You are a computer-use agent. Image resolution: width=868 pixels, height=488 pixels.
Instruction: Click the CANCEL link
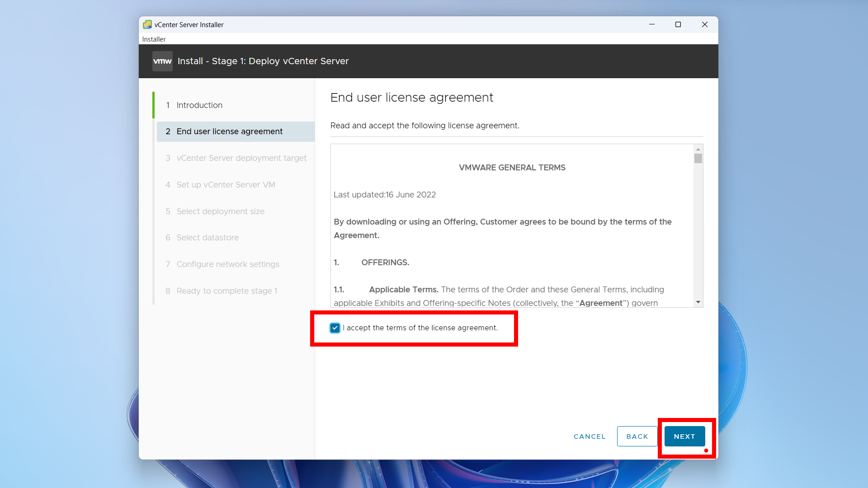click(x=589, y=436)
